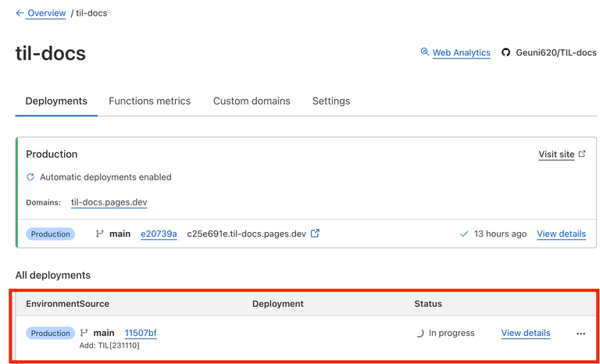This screenshot has height=364, width=600.
Task: Open commit 11507bf link
Action: click(x=141, y=333)
